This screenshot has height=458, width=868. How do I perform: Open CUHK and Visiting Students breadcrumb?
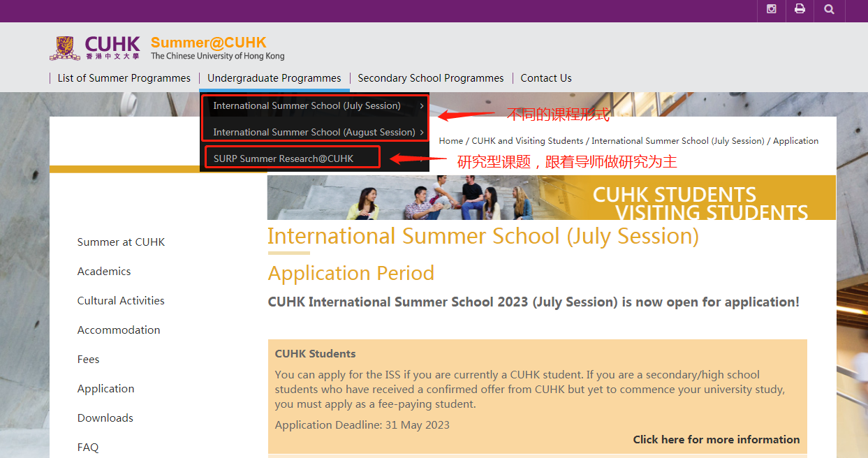pos(527,141)
